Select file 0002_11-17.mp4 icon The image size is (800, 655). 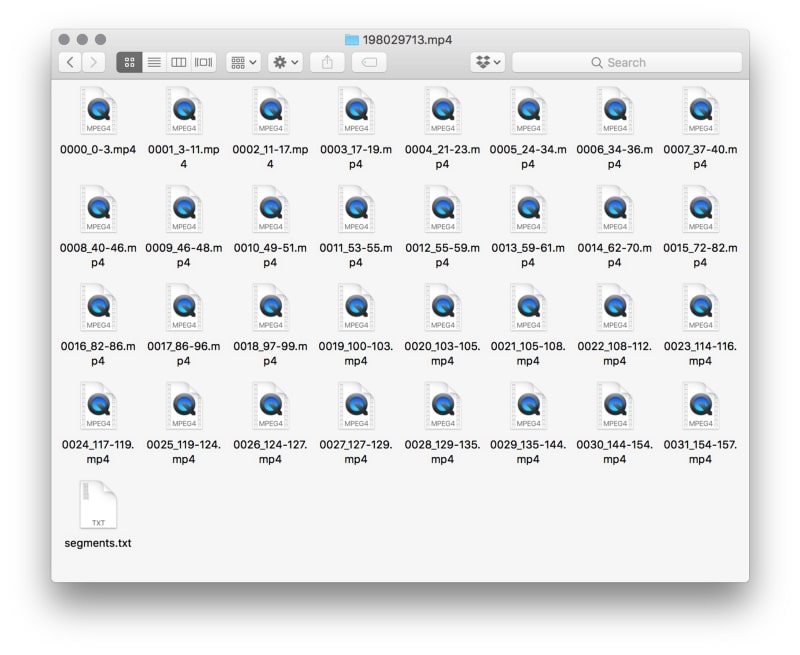(270, 111)
